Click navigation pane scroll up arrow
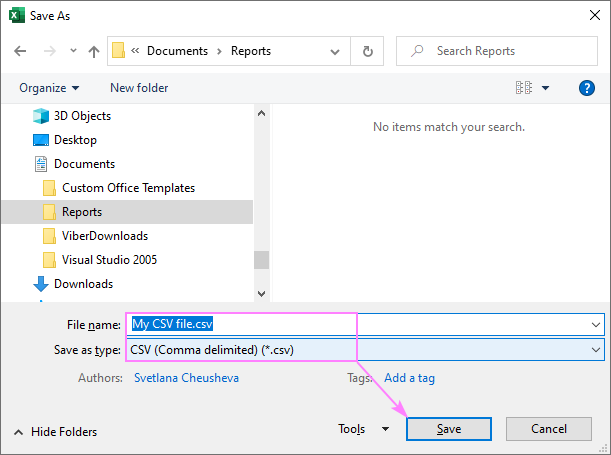Image resolution: width=611 pixels, height=455 pixels. 261,113
